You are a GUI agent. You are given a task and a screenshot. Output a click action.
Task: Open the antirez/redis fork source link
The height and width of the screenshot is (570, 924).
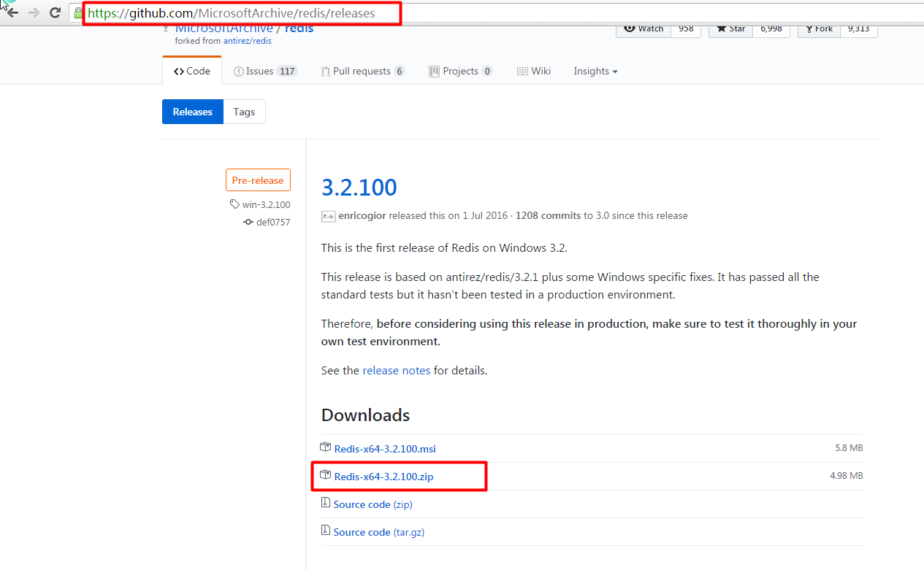(248, 41)
